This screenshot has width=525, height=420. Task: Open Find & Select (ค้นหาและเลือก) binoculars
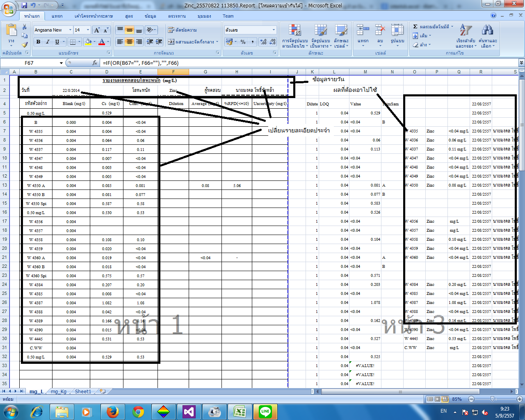tap(488, 36)
